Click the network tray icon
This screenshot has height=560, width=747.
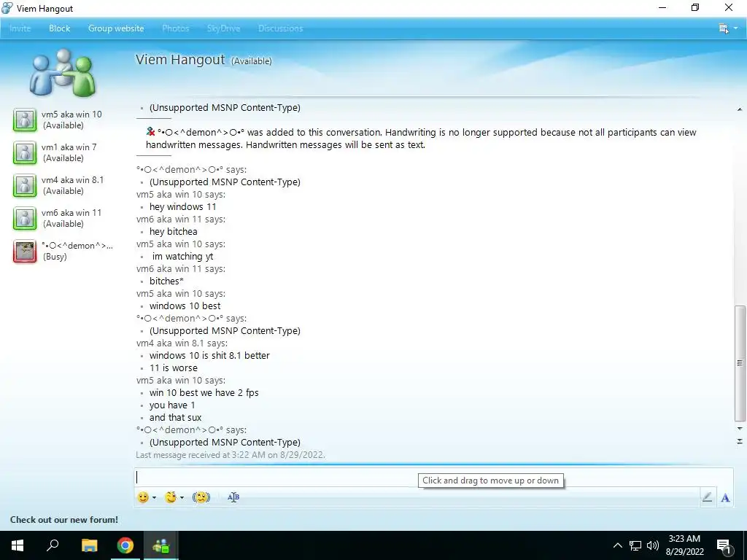pos(635,545)
